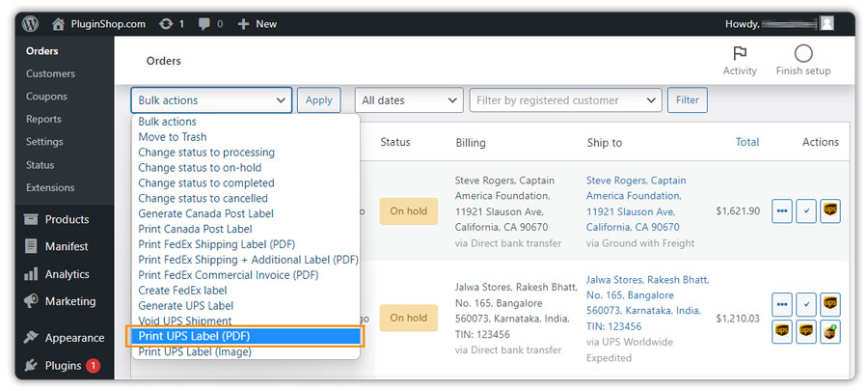Click UPS icon below the dots button, Jalwa row
Screen dimensions: 868x391
click(x=781, y=330)
